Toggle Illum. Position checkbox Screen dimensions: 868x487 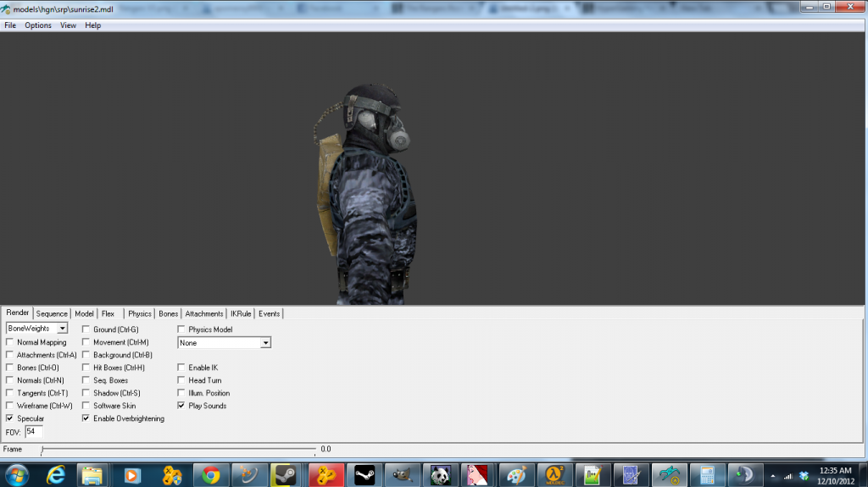tap(181, 393)
